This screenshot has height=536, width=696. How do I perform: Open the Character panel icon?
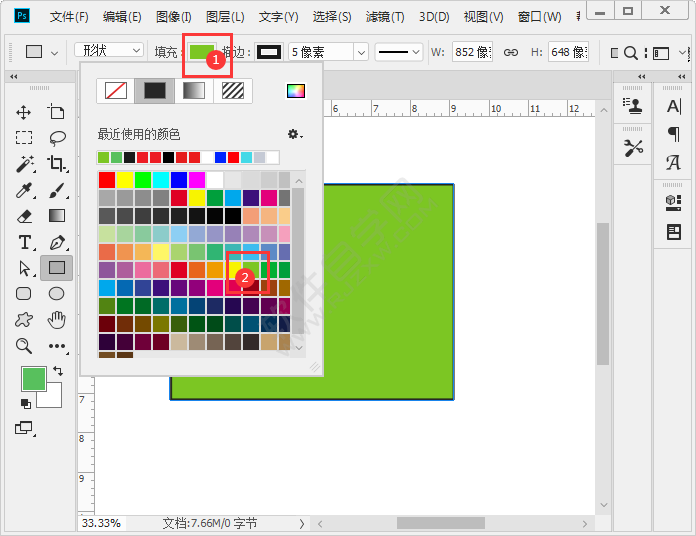(x=674, y=106)
